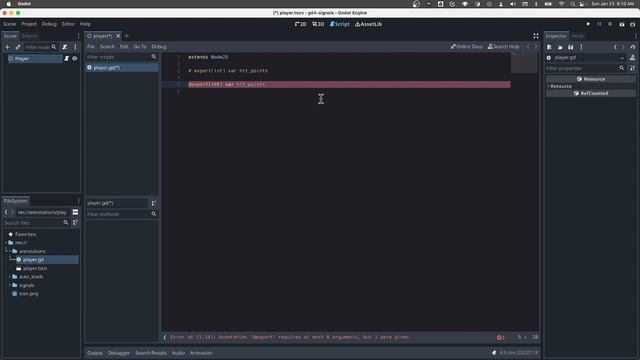Switch to the Scene dock tab
Image resolution: width=640 pixels, height=360 pixels.
click(x=10, y=36)
